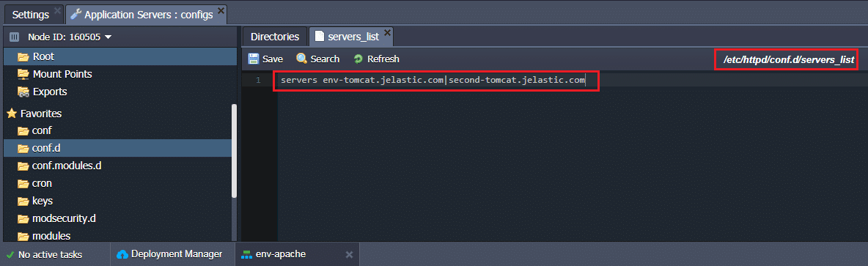Click the Deployment Manager cloud icon
868x266 pixels.
click(122, 254)
